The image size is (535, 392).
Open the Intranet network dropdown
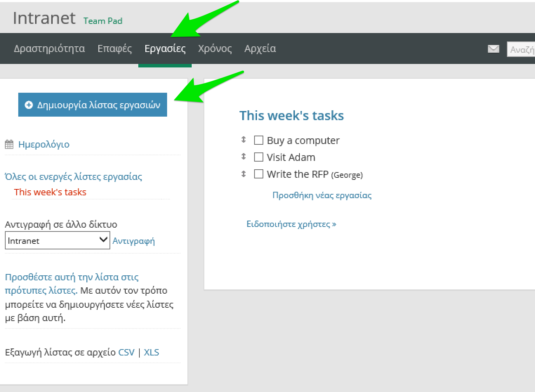(57, 241)
